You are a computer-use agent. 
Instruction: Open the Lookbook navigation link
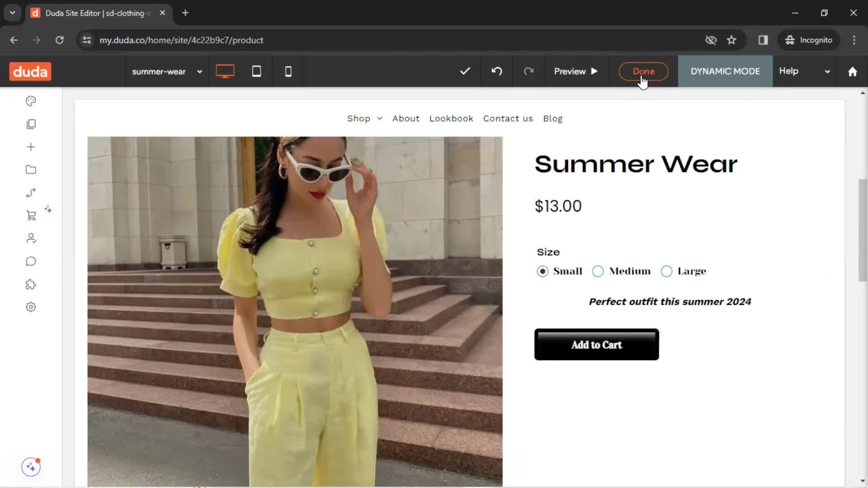pos(451,118)
